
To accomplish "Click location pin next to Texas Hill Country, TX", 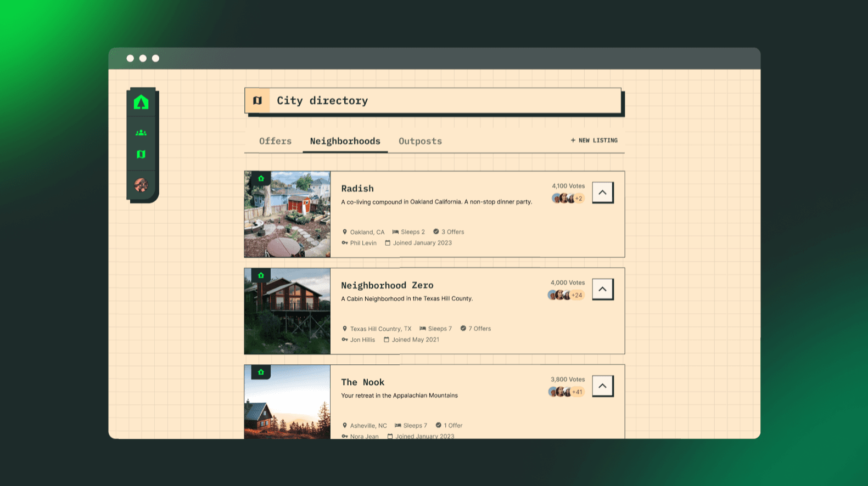I will pos(345,329).
